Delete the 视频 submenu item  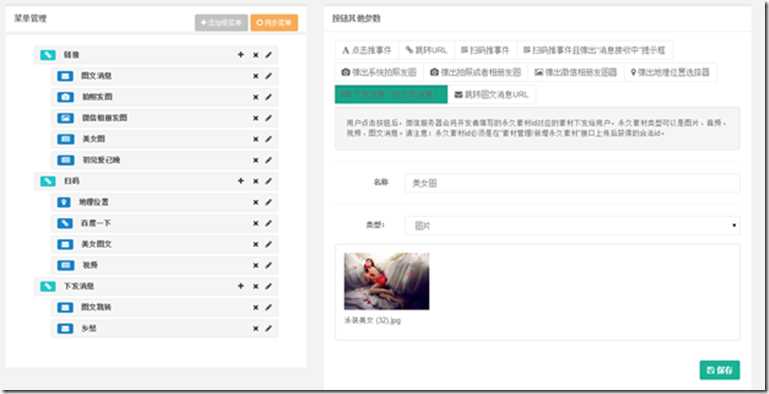point(256,266)
